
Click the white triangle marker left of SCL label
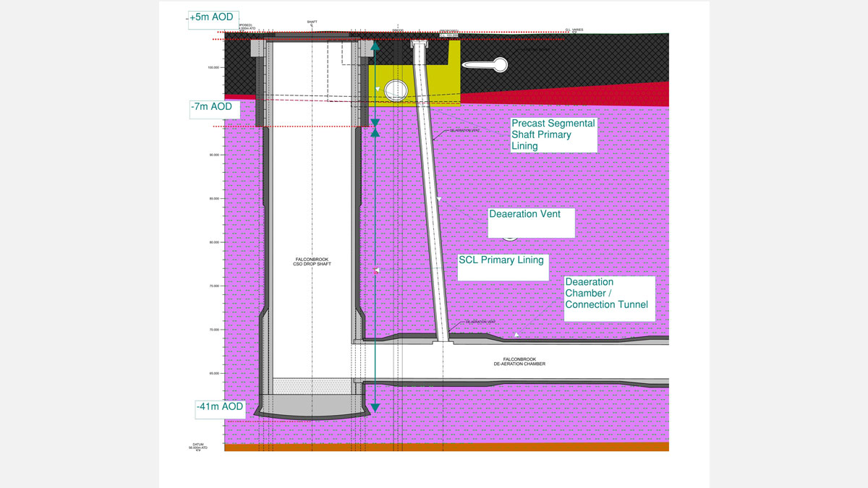point(376,270)
